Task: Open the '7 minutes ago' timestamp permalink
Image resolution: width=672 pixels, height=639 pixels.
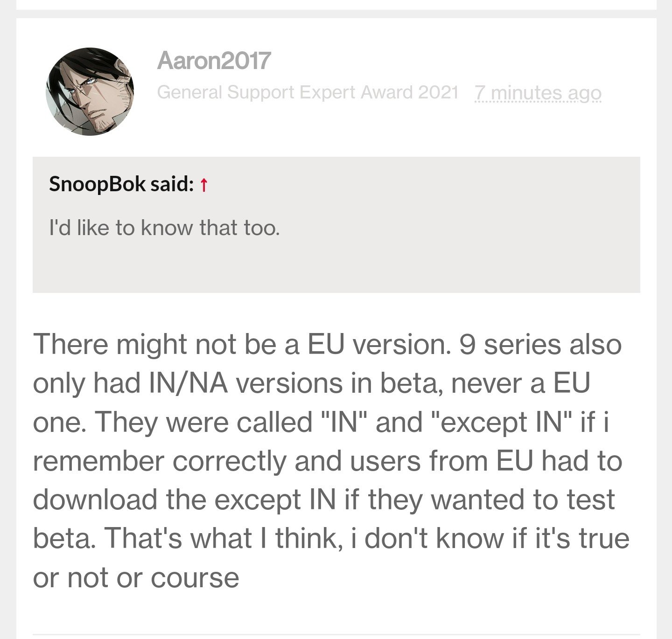Action: [538, 93]
